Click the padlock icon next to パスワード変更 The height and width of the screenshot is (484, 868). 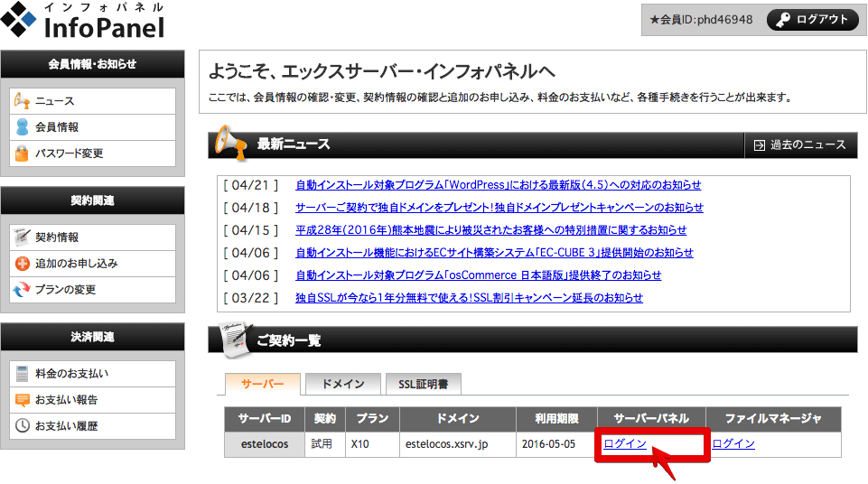(x=22, y=153)
